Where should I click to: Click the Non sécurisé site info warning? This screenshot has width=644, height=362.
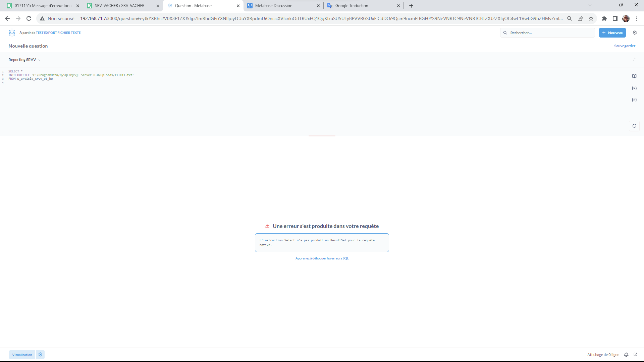coord(57,18)
